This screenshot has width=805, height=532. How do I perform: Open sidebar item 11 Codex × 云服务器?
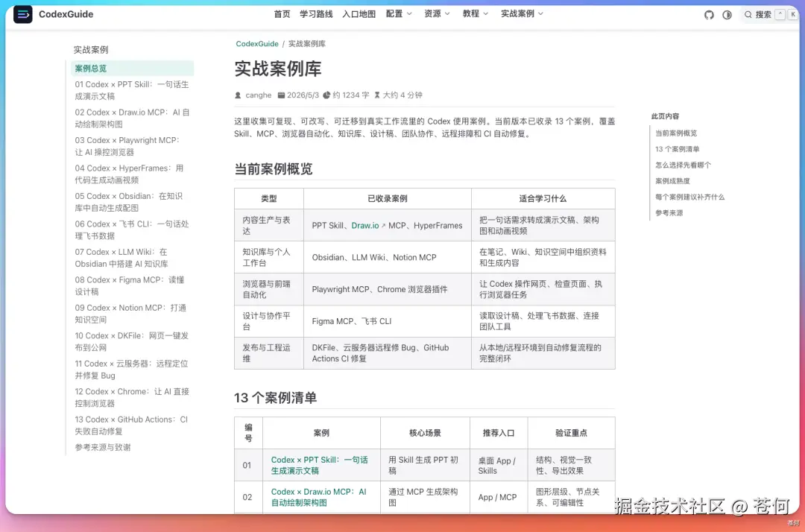pyautogui.click(x=132, y=370)
